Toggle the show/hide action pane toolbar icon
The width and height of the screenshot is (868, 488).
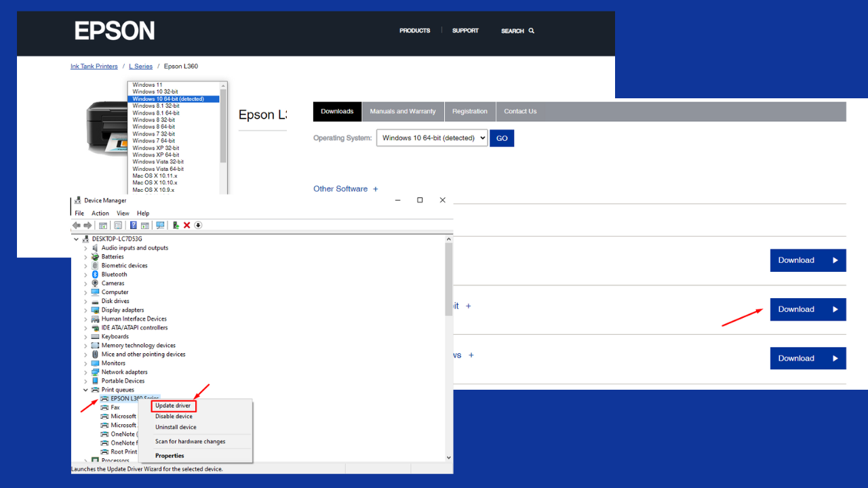point(144,225)
